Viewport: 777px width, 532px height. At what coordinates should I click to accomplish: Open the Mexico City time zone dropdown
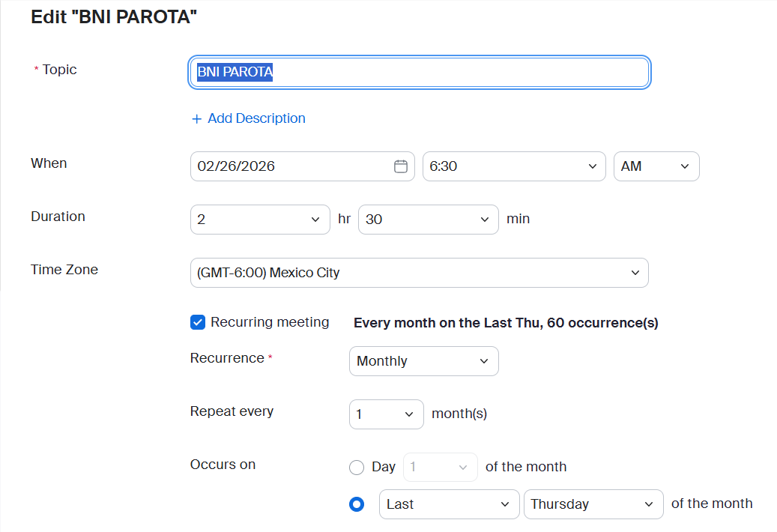tap(419, 273)
